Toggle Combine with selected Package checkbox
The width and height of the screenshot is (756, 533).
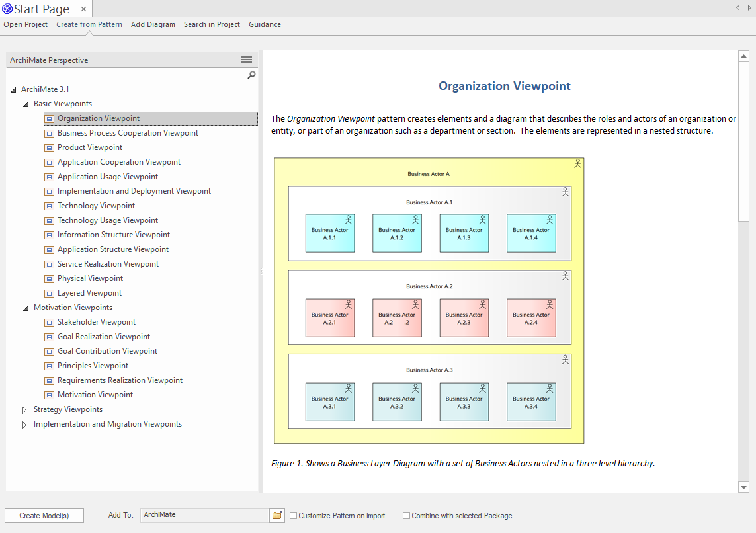(x=406, y=516)
